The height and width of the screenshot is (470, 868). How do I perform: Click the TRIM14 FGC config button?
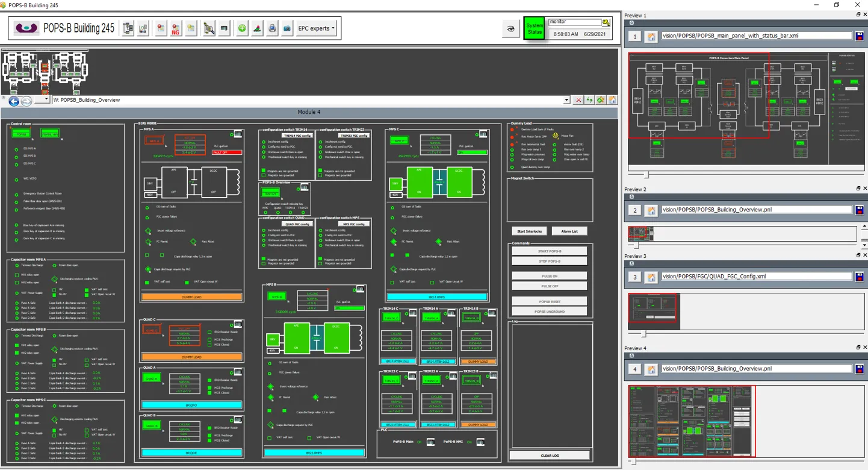click(297, 136)
